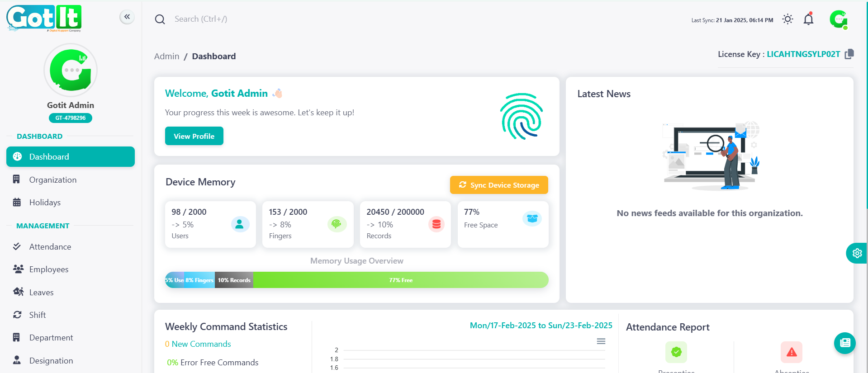Copy the license key using the copy icon
Screen dimensions: 868x373
coord(849,54)
